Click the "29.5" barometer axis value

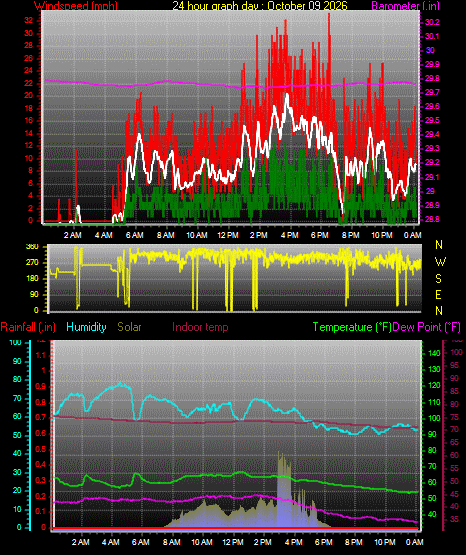tap(432, 121)
